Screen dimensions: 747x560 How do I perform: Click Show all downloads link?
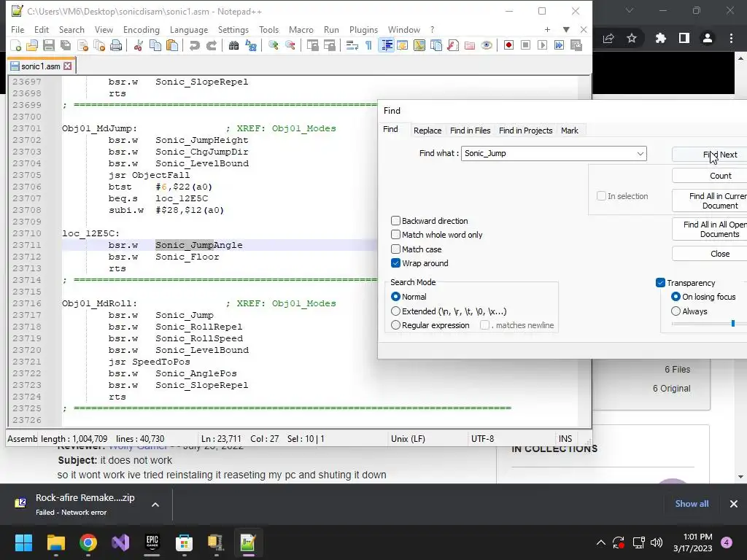[x=692, y=504]
